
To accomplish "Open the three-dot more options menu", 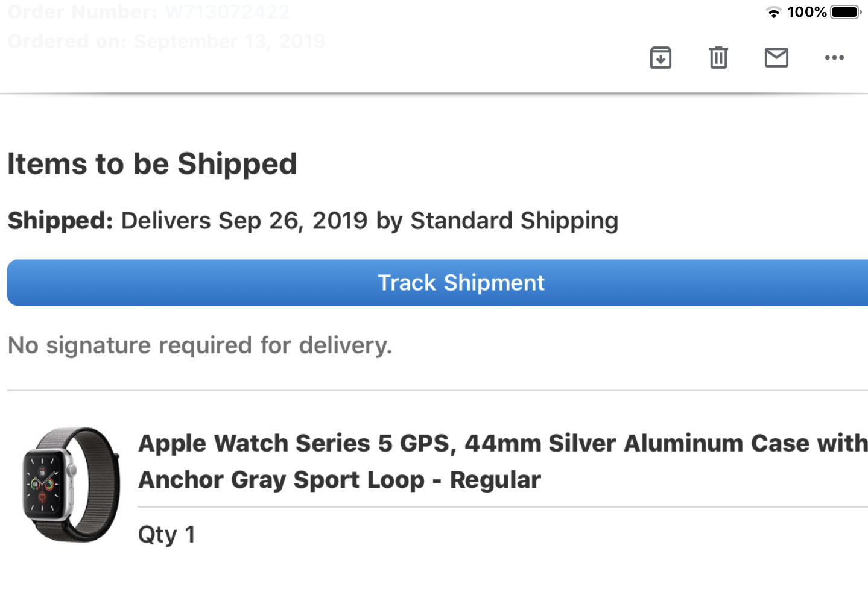I will point(834,58).
